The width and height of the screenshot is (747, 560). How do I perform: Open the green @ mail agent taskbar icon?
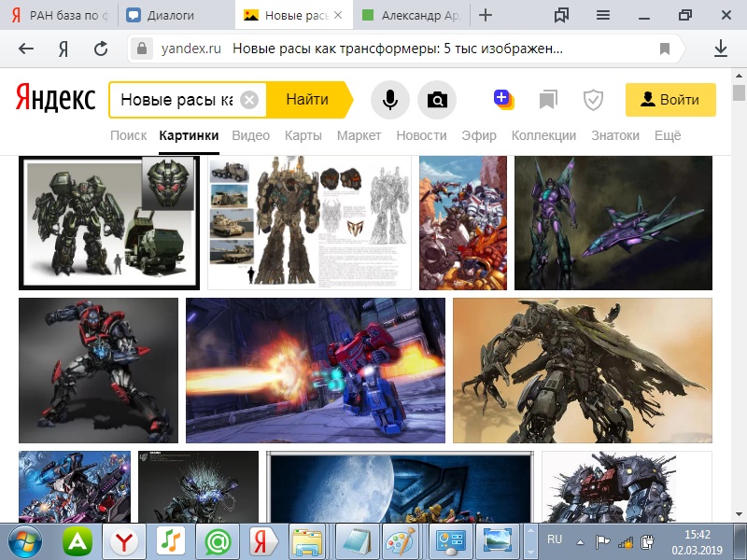(218, 542)
